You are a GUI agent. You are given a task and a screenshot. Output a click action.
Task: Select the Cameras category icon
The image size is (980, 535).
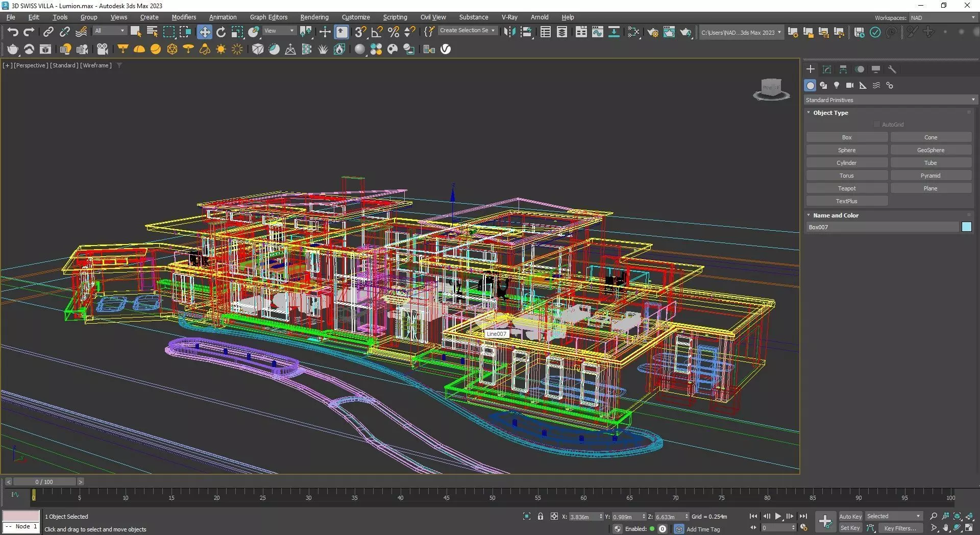tap(850, 85)
